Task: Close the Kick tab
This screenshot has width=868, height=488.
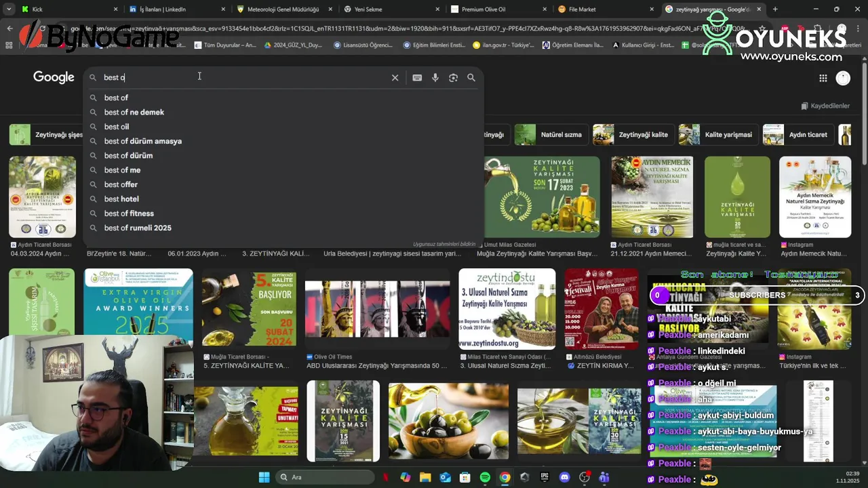Action: 115,9
